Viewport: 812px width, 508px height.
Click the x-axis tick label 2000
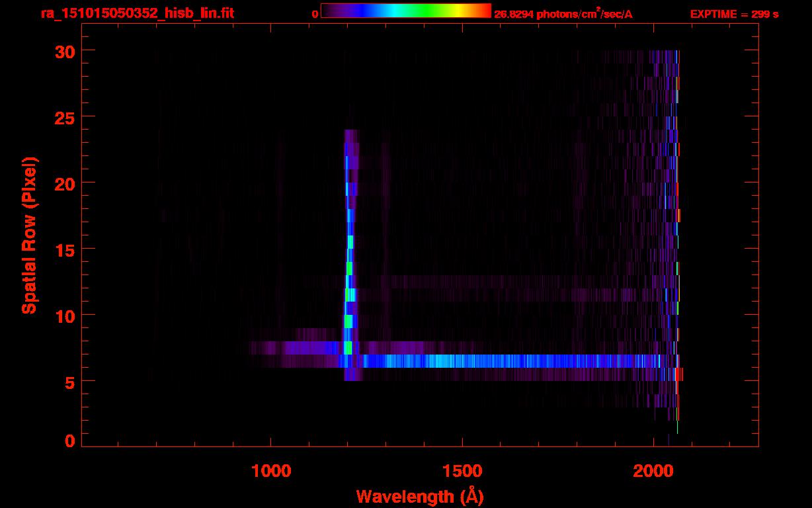tap(653, 471)
